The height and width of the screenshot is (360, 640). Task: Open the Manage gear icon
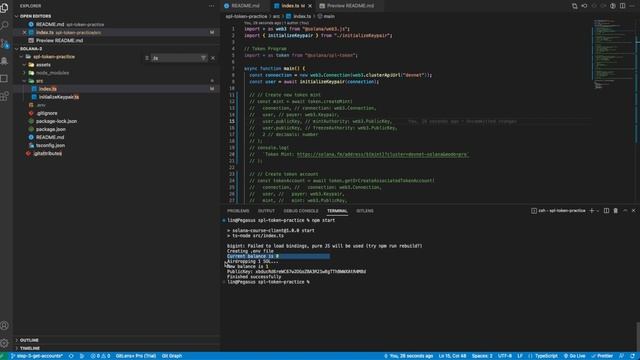[4, 343]
